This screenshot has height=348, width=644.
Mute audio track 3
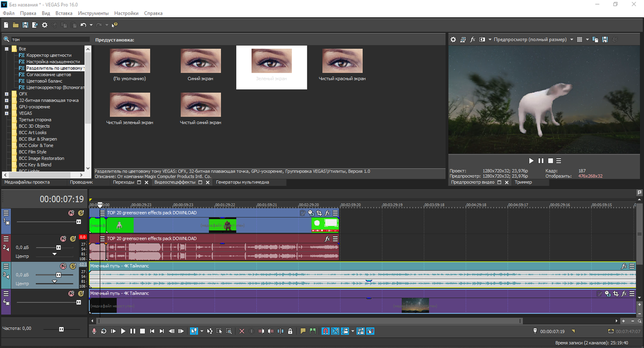point(63,265)
